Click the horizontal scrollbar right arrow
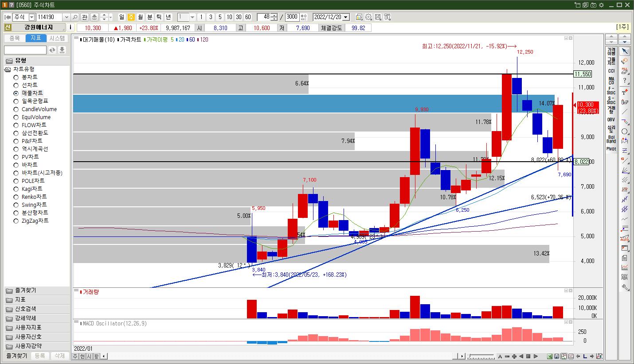The width and height of the screenshot is (634, 364). point(462,356)
